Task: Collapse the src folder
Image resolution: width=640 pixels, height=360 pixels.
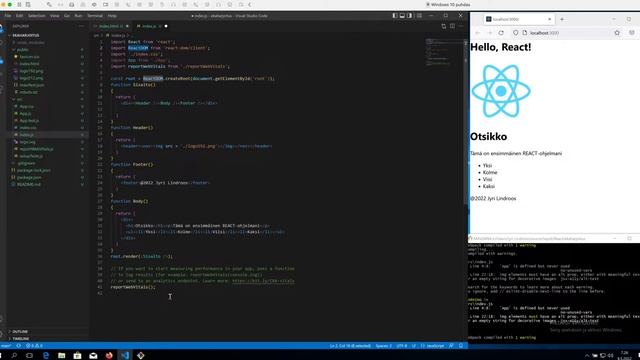Action: [19, 99]
